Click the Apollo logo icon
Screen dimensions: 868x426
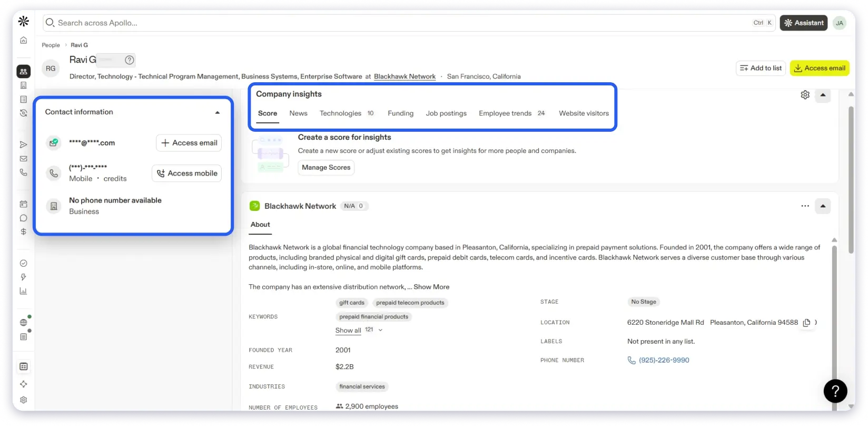(23, 22)
